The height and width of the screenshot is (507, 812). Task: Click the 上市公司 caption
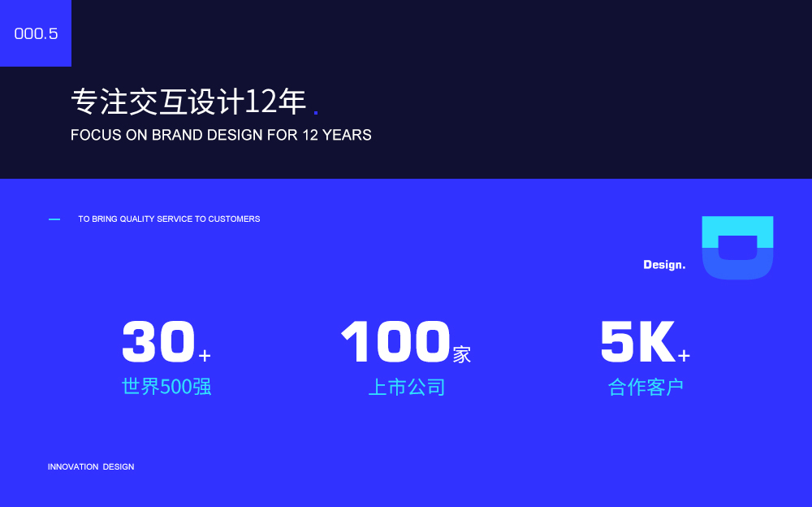coord(407,388)
